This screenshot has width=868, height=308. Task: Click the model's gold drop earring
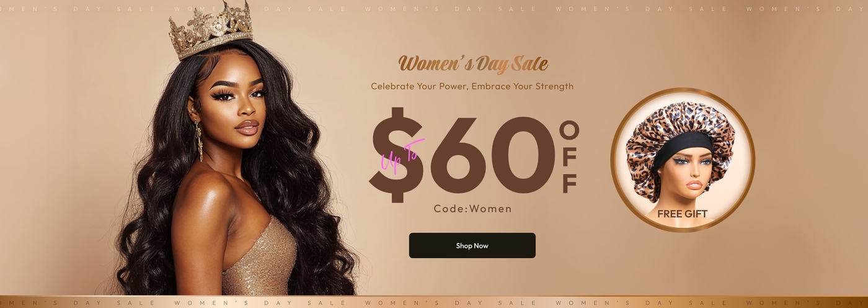click(200, 140)
